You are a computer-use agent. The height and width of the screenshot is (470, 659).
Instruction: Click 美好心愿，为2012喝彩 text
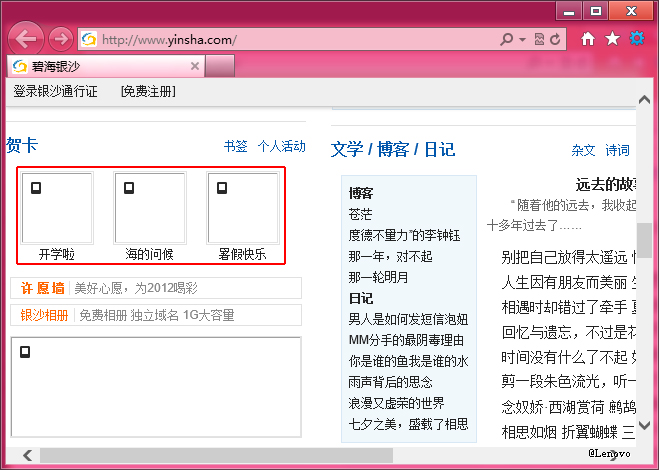tap(136, 288)
